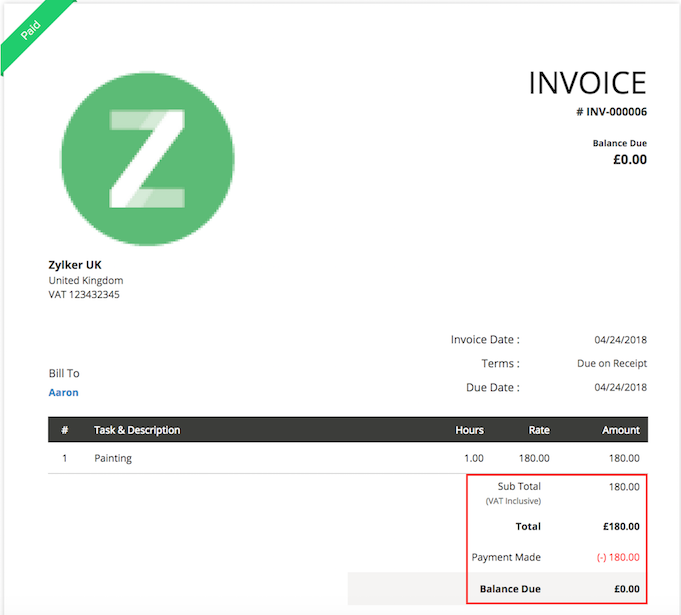Click the bold Total label
681x615 pixels.
coord(528,526)
